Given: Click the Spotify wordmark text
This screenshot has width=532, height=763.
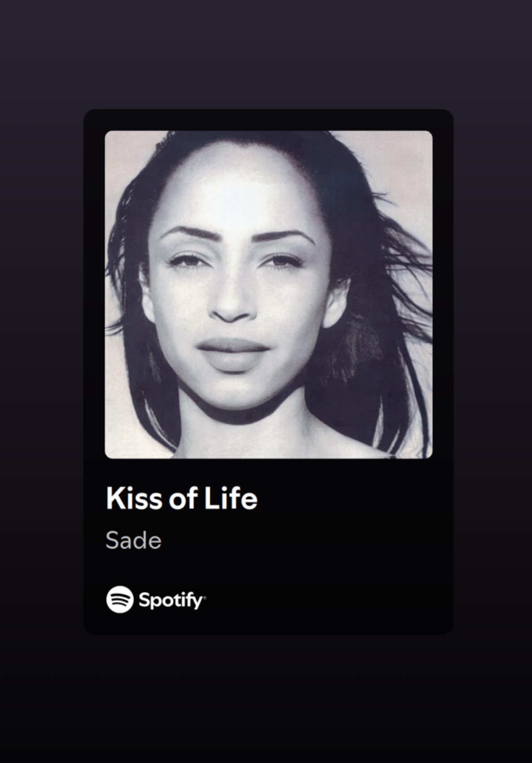Looking at the screenshot, I should (x=170, y=600).
